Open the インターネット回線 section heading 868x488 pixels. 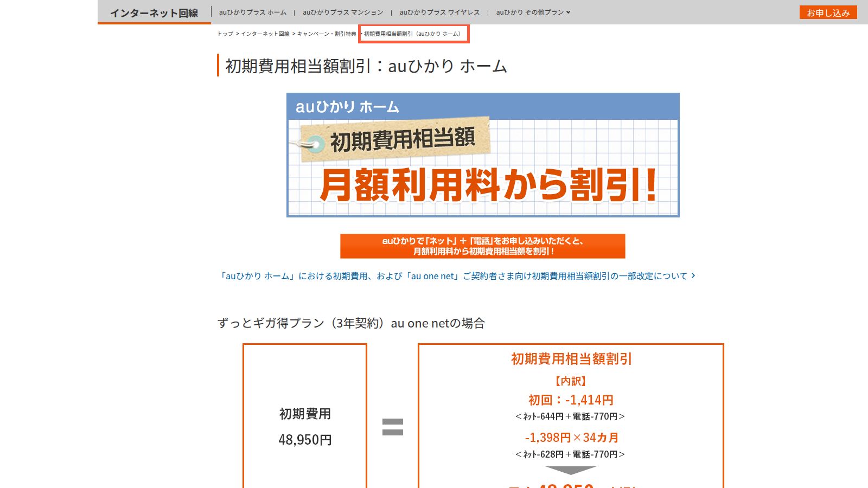(154, 12)
